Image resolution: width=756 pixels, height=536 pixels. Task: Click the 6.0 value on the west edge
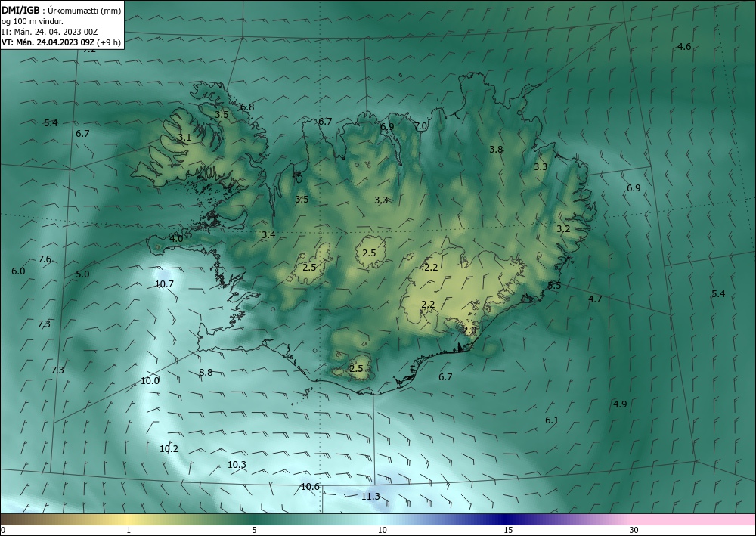click(18, 271)
